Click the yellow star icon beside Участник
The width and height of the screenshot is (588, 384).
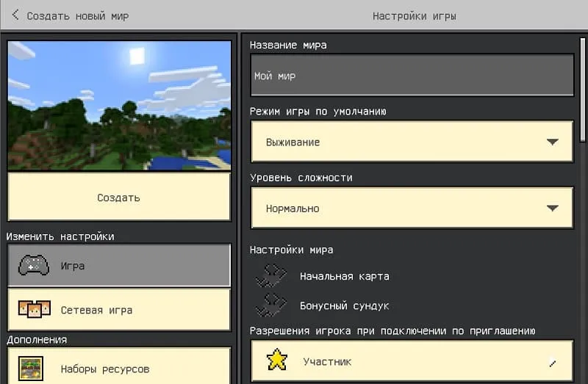pos(277,360)
